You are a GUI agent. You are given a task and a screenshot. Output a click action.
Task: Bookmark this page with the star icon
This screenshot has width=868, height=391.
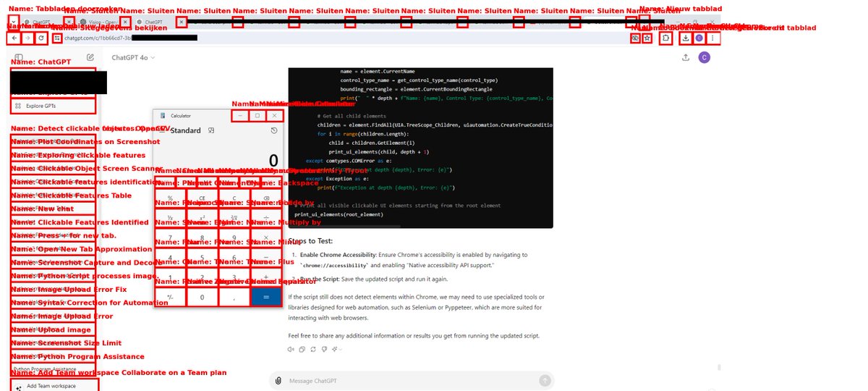pos(647,38)
